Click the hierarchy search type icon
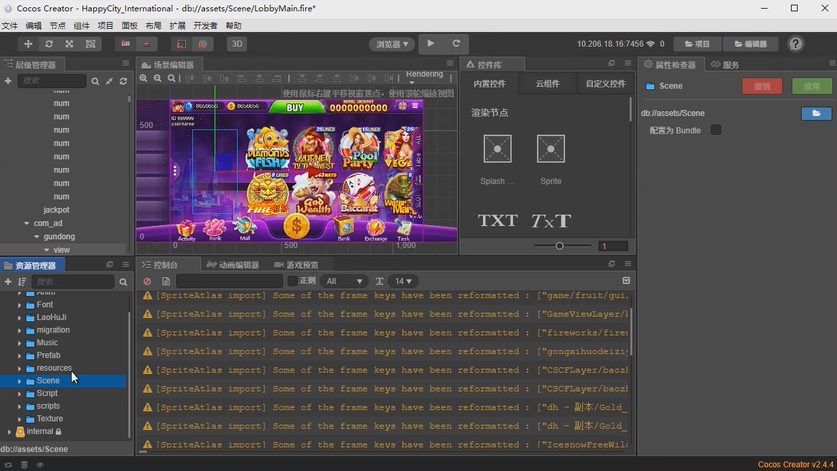Image resolution: width=837 pixels, height=471 pixels. pyautogui.click(x=95, y=81)
